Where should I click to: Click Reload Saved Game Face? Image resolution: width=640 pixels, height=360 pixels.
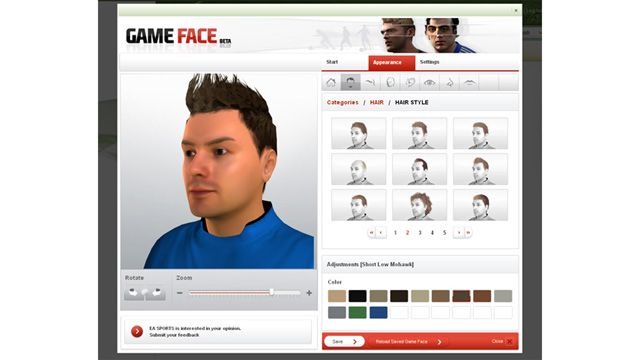[x=408, y=342]
